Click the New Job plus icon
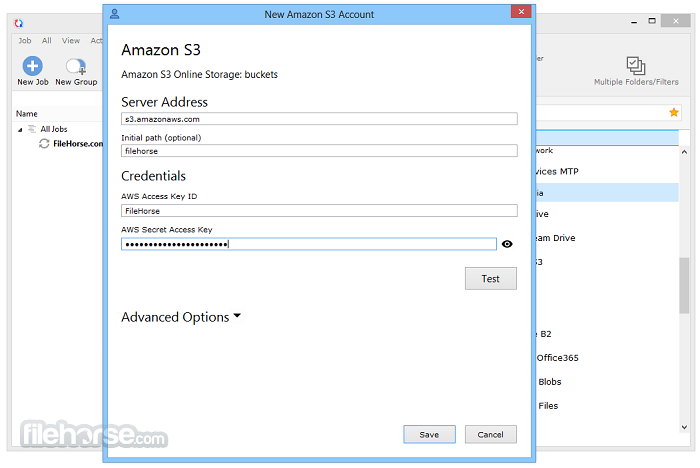The image size is (700, 468). pos(33,66)
